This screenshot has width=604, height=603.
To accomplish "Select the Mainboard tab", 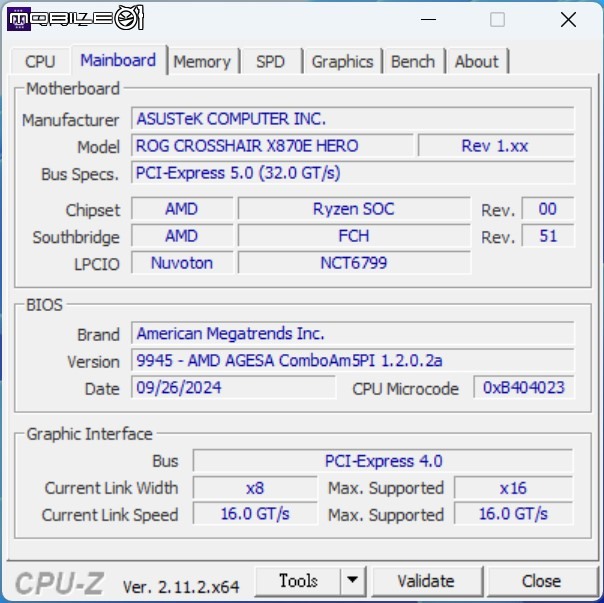I will click(x=118, y=60).
